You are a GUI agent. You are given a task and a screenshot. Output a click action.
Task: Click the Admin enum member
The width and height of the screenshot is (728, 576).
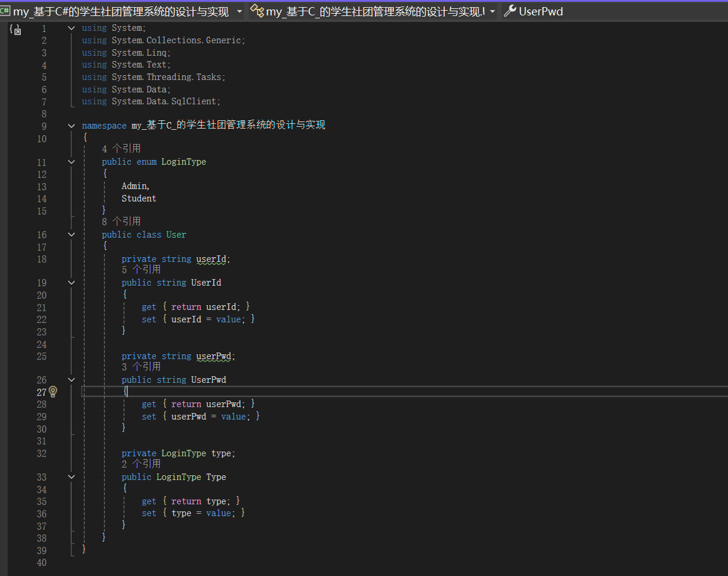coord(134,186)
